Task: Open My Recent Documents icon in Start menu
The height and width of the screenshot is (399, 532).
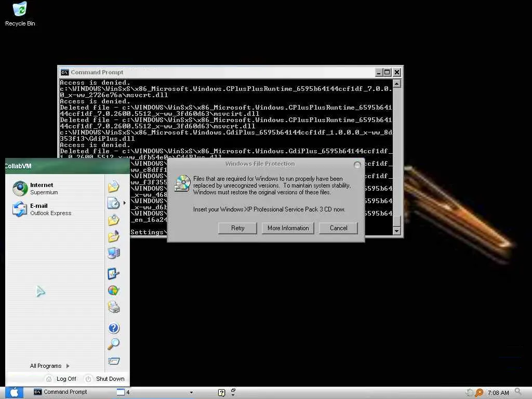Action: coord(113,203)
